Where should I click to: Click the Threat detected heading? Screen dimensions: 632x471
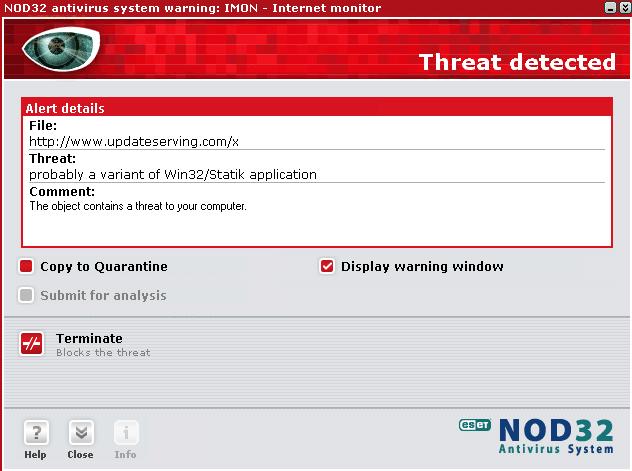point(518,62)
